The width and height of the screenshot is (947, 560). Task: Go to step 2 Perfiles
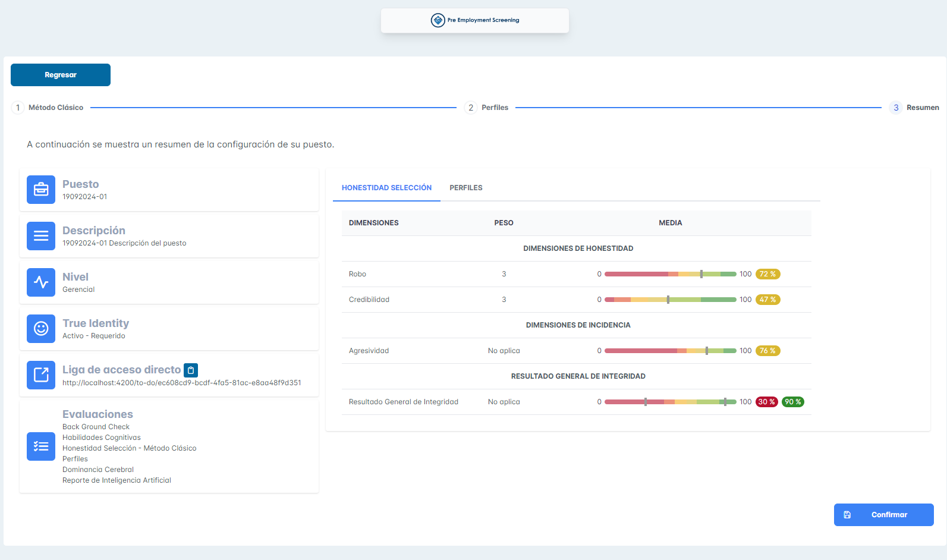coord(487,108)
